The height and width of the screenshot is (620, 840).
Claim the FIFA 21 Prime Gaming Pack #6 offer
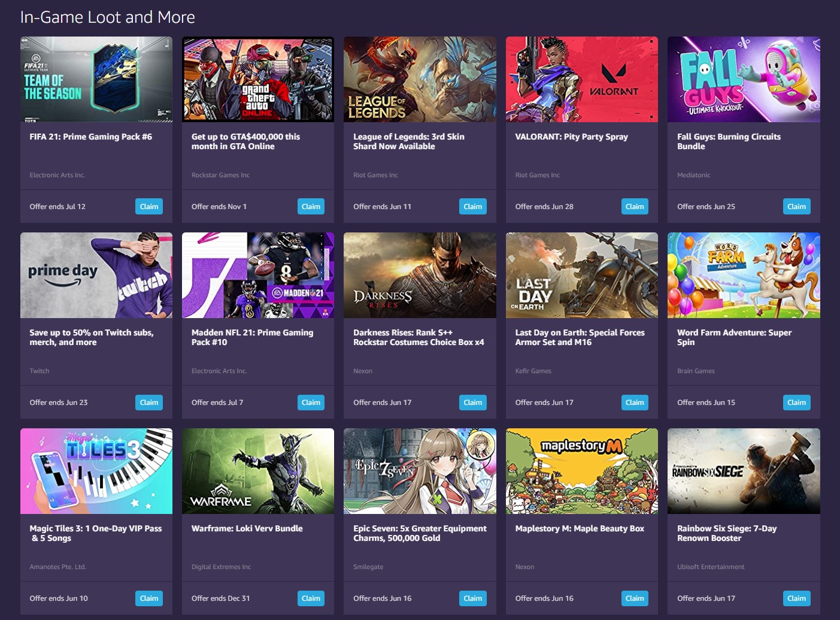pyautogui.click(x=149, y=207)
